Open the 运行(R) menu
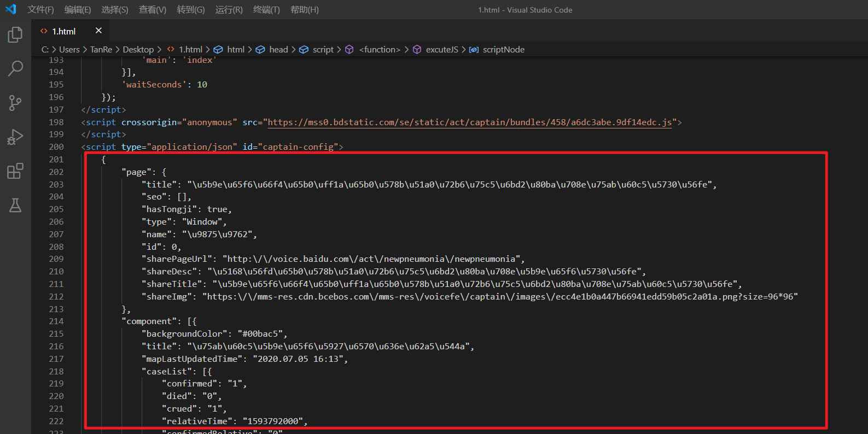Screen dimensions: 868x434 [x=229, y=10]
